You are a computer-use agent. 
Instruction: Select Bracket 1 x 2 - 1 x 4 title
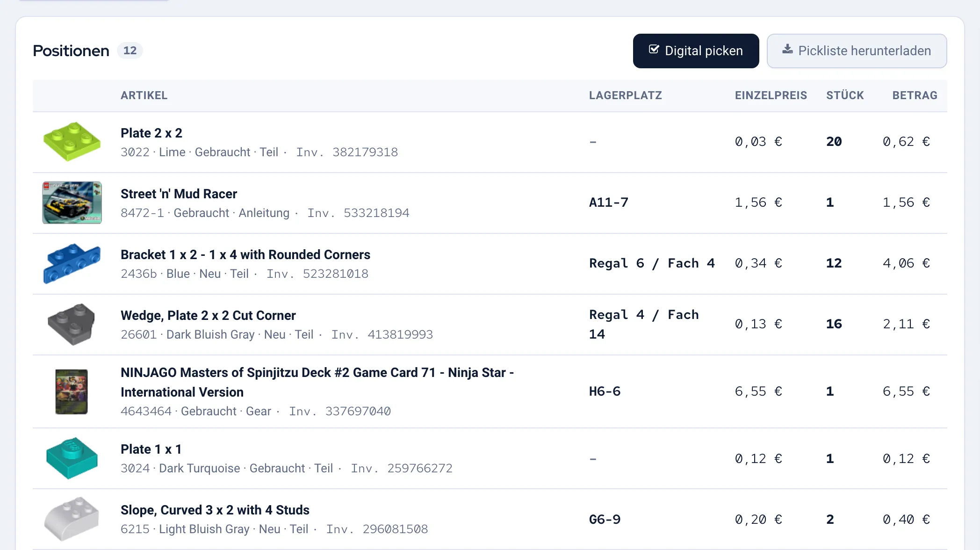click(245, 254)
